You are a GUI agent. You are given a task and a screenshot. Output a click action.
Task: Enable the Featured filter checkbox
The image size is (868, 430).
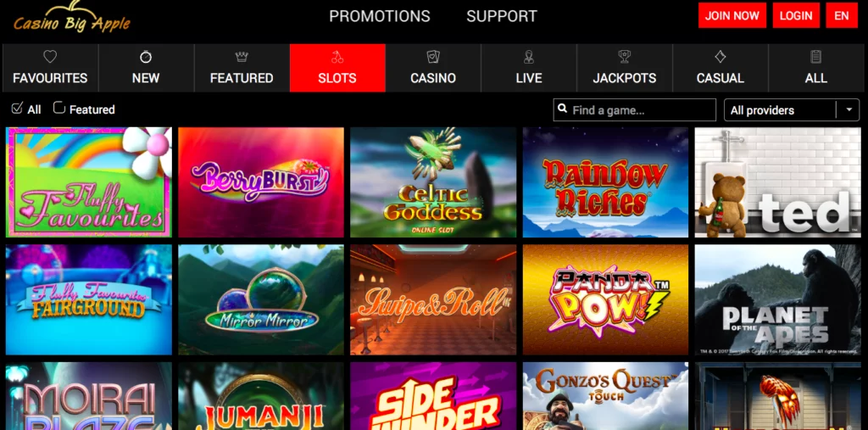(x=58, y=108)
